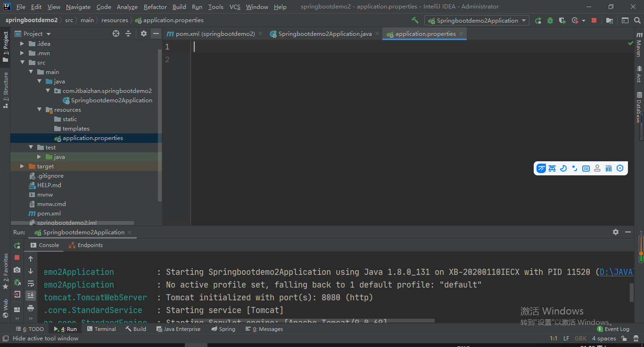The height and width of the screenshot is (347, 644).
Task: Print console output with printer icon
Action: coord(31,308)
